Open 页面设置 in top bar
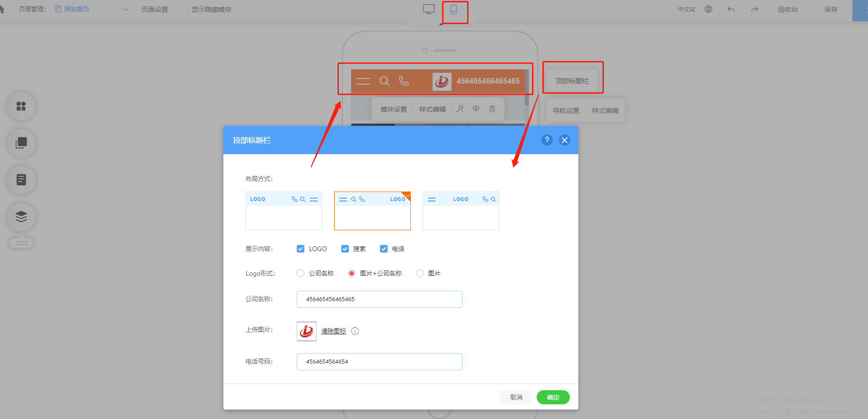Viewport: 868px width, 419px height. [x=155, y=9]
